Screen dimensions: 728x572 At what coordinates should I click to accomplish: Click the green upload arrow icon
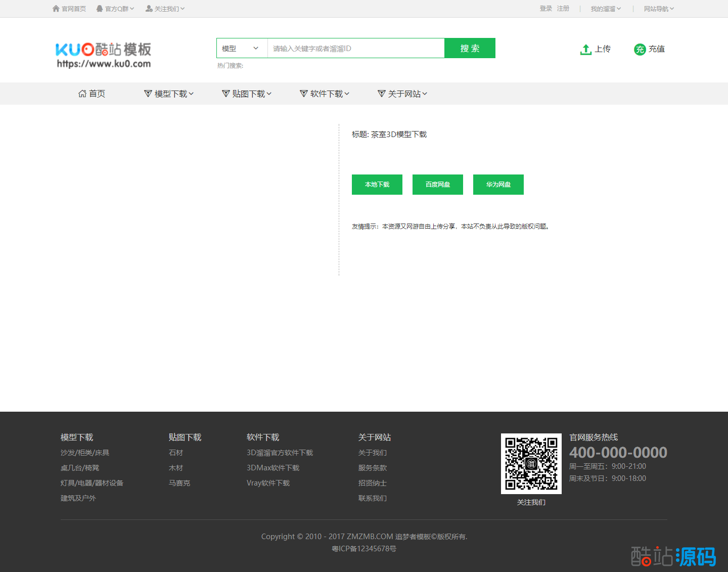(x=585, y=49)
